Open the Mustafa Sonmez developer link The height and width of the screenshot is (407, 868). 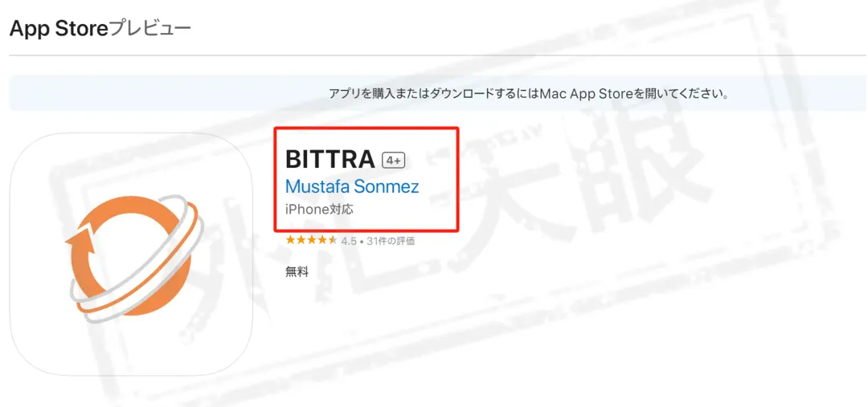(x=352, y=186)
